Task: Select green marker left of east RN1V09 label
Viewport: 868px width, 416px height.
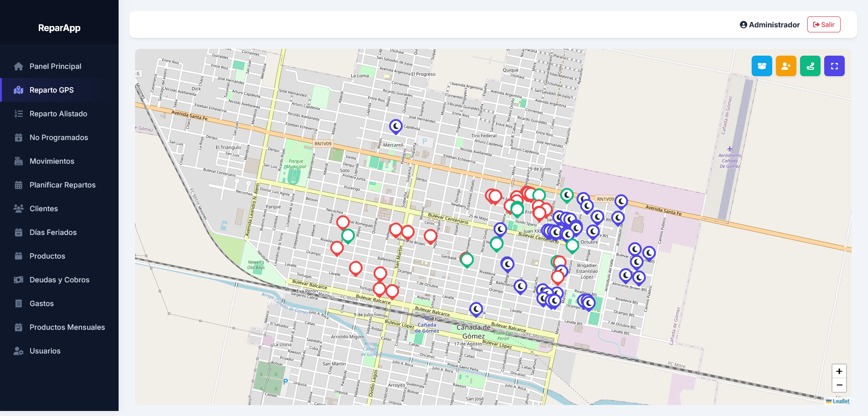Action: coord(567,196)
